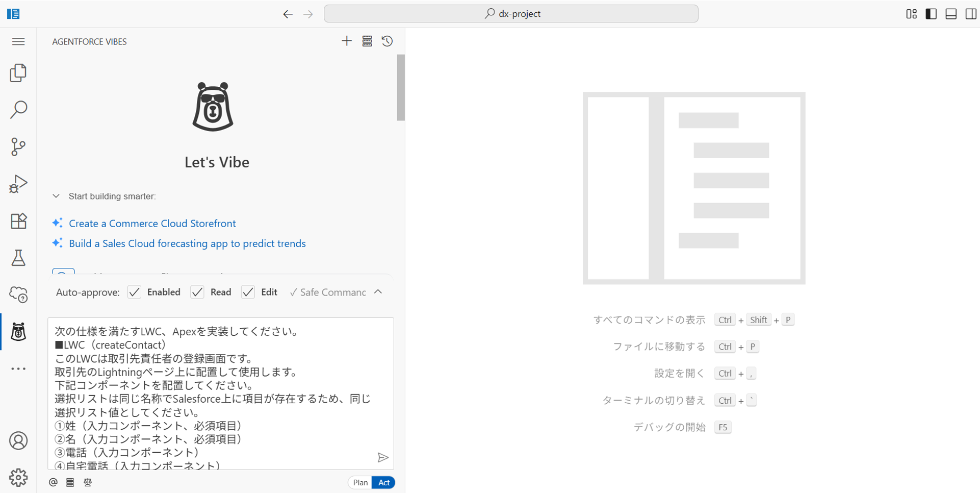Screen dimensions: 980x493
Task: Click the dx-project command search box
Action: point(511,14)
